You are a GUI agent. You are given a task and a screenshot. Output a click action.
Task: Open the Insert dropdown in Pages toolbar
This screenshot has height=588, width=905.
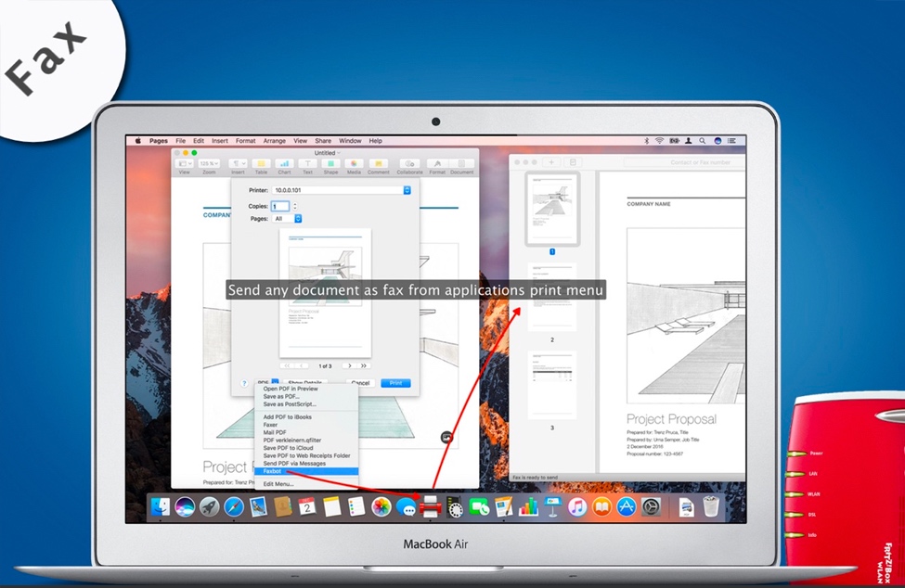(x=238, y=164)
